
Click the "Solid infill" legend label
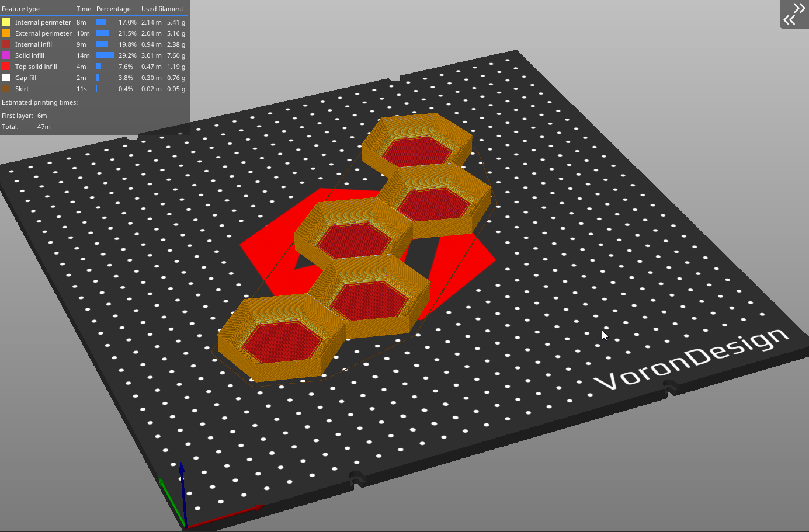[x=30, y=55]
